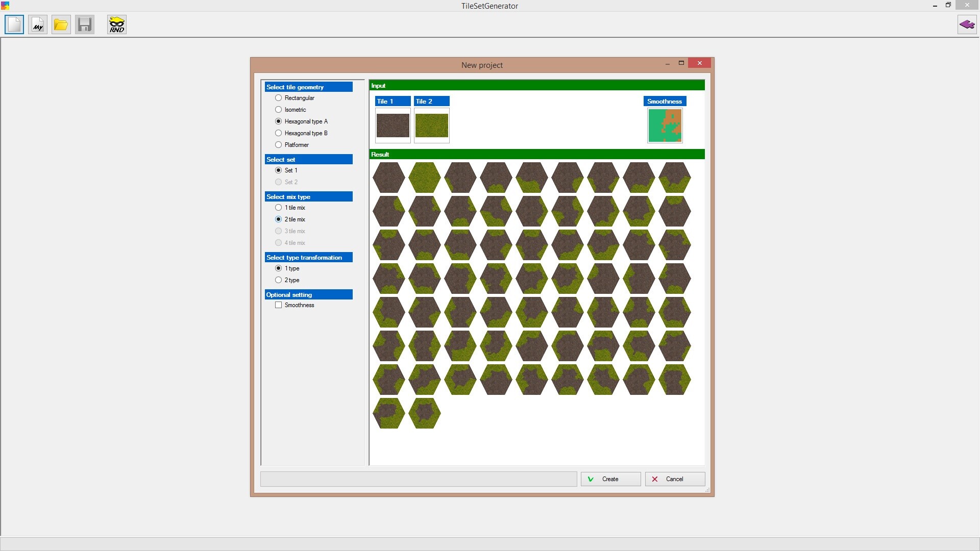Viewport: 980px width, 551px height.
Task: Pick the Platformer geometry option
Action: 279,145
